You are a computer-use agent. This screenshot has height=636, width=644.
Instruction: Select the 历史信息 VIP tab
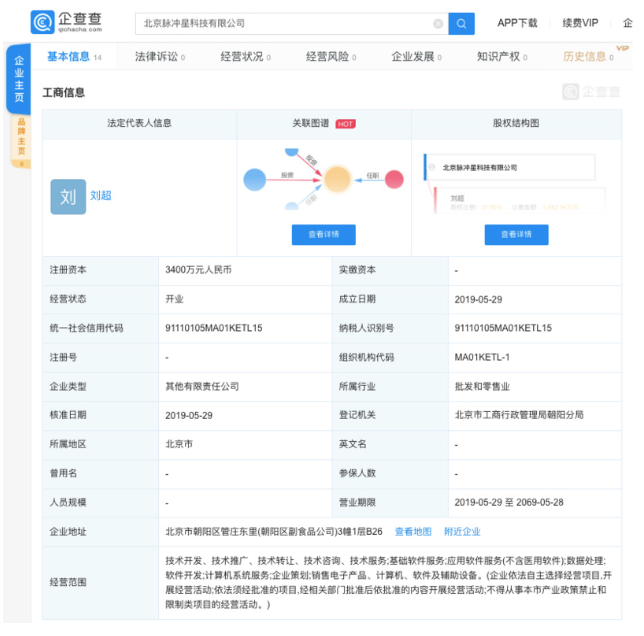588,56
